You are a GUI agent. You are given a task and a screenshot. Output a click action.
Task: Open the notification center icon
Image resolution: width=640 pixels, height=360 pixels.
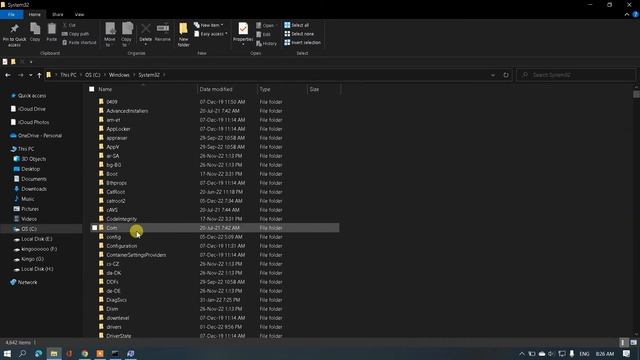coord(627,353)
